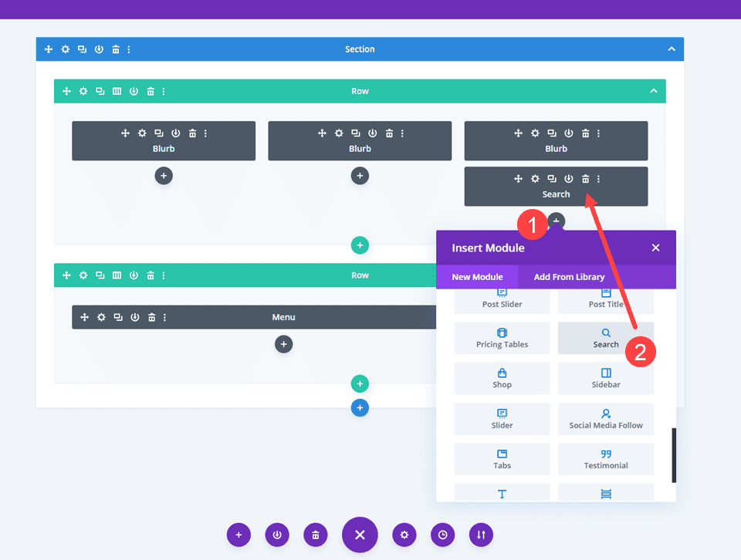This screenshot has height=560, width=741.
Task: Select the move handle of the Search module
Action: (x=519, y=178)
